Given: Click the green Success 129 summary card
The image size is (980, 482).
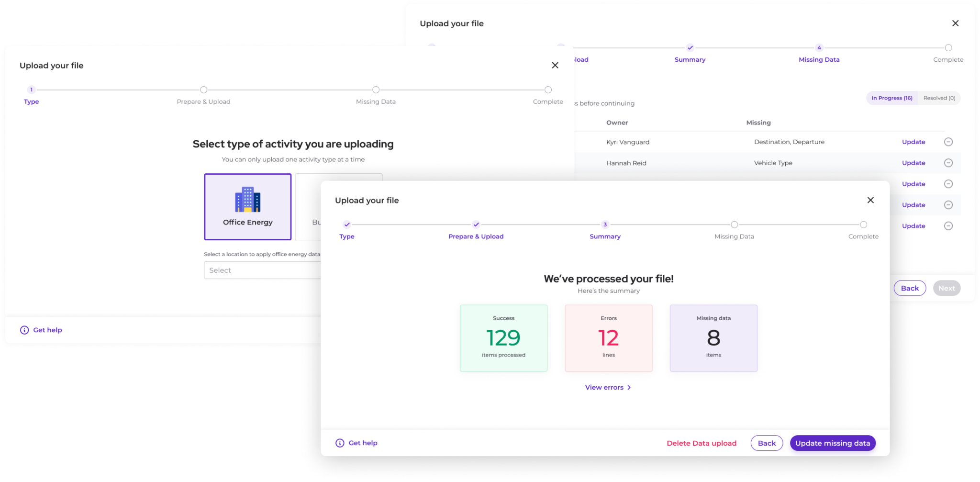Looking at the screenshot, I should coord(503,338).
